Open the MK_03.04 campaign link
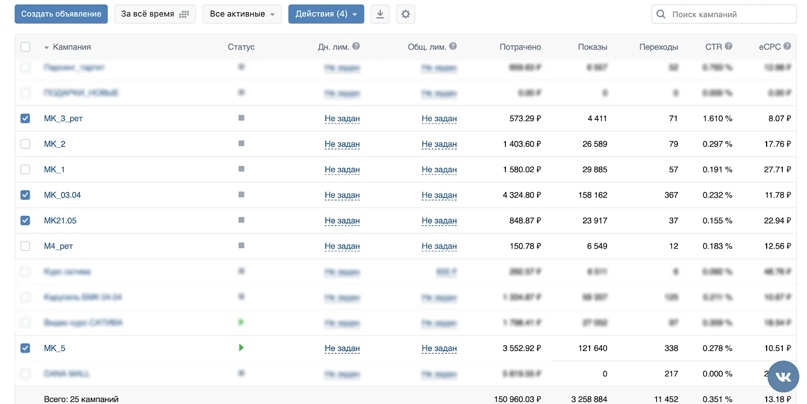The width and height of the screenshot is (807, 404). coord(62,195)
